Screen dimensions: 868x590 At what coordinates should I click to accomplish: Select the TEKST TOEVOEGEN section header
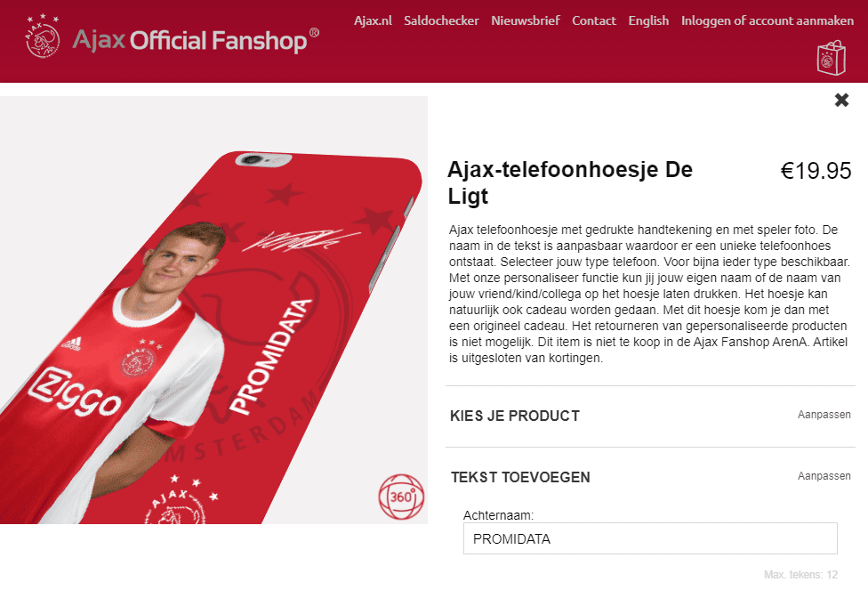pyautogui.click(x=520, y=478)
